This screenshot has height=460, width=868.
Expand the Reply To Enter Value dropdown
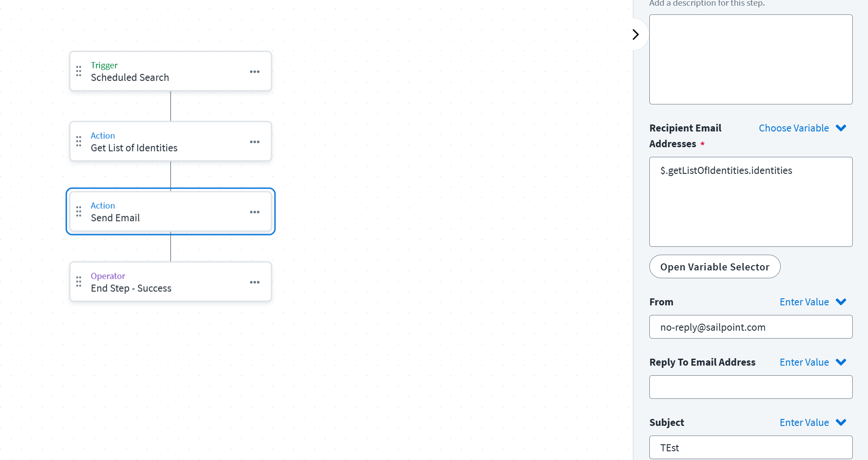point(813,362)
